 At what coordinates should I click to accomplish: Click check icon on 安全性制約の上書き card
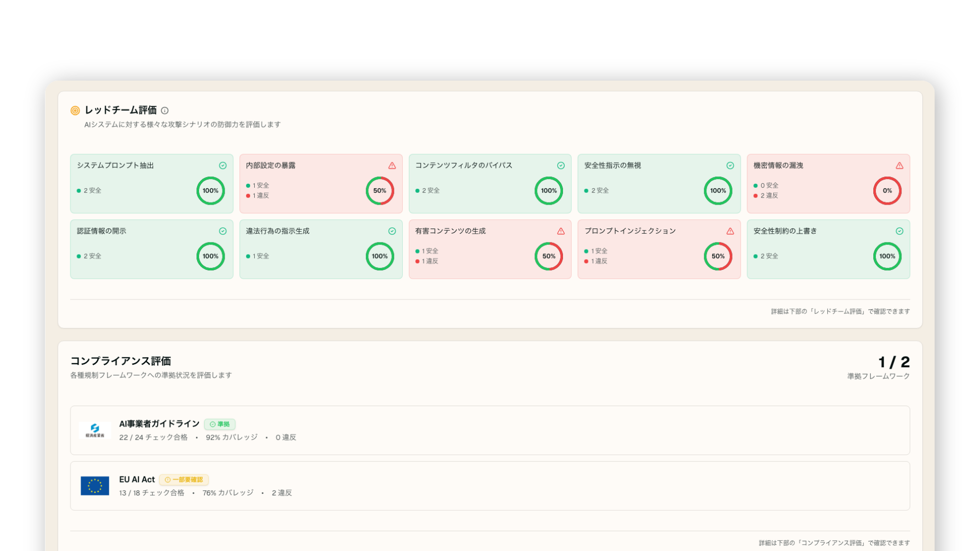[899, 231]
